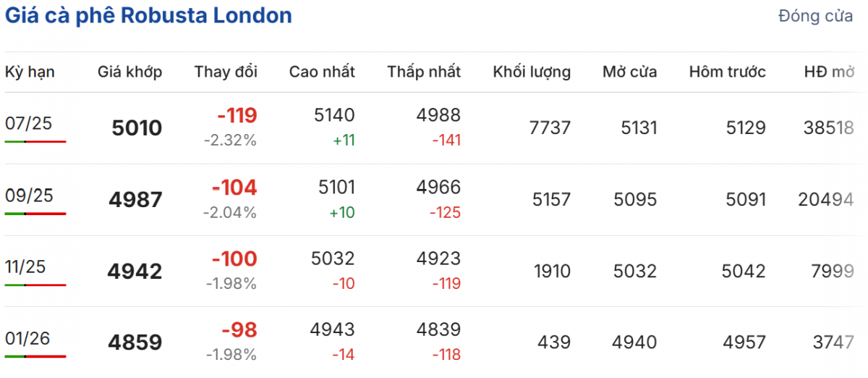868x378 pixels.
Task: Select the 'Thay đổi' column header
Action: click(226, 72)
